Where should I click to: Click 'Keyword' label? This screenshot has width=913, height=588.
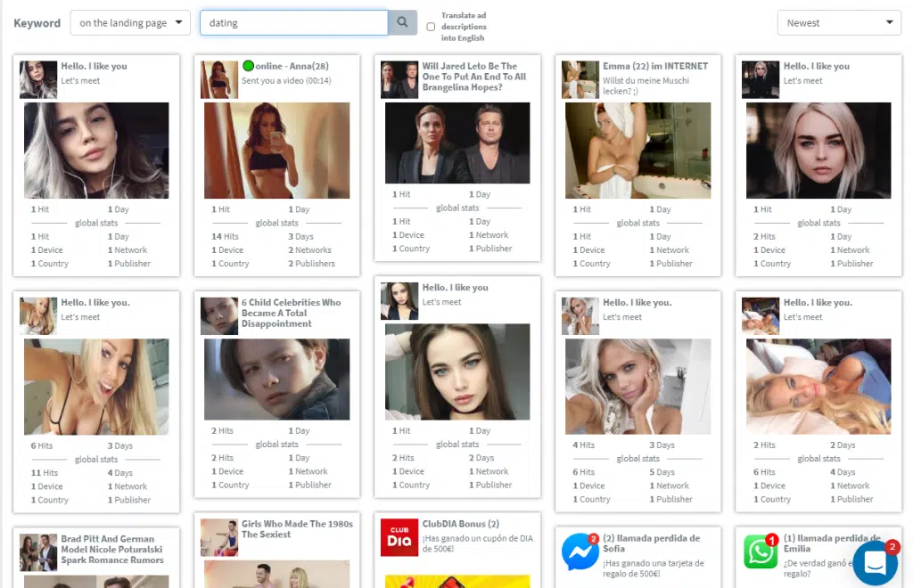click(37, 23)
